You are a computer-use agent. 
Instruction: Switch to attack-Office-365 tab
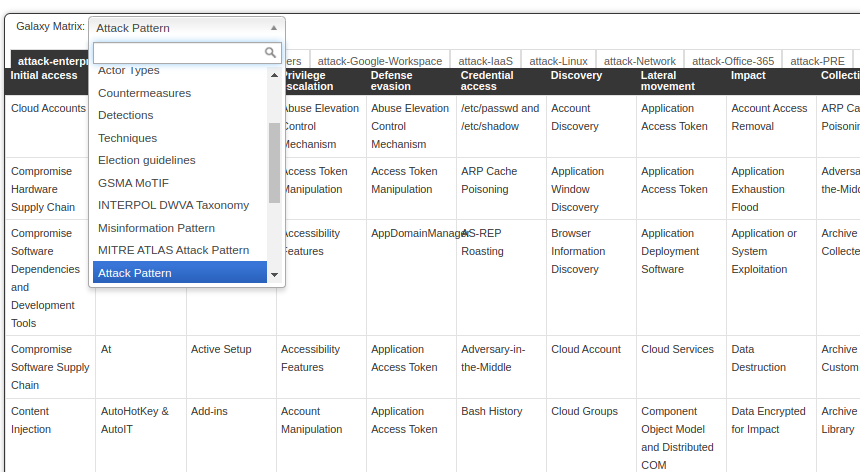pyautogui.click(x=733, y=61)
